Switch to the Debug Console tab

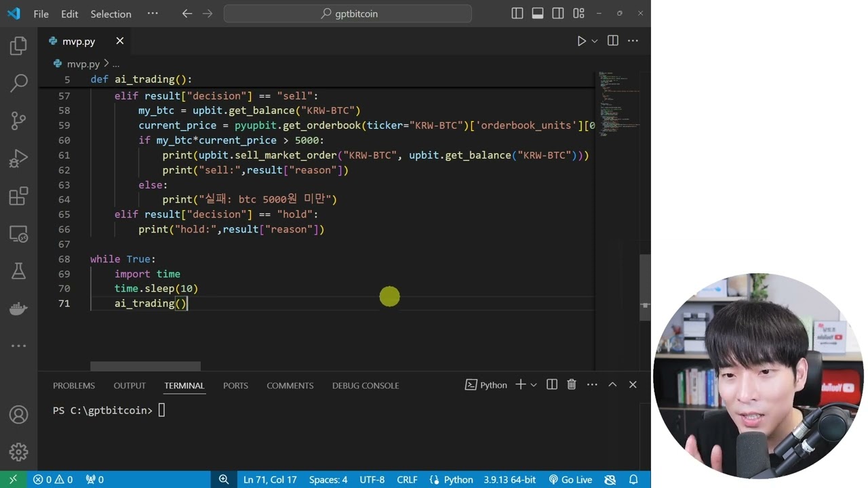[x=366, y=385]
